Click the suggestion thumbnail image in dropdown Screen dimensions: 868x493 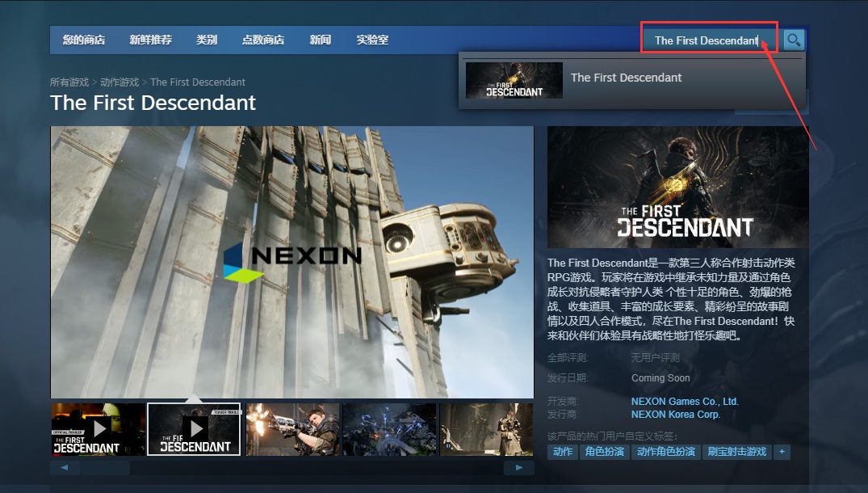(514, 80)
